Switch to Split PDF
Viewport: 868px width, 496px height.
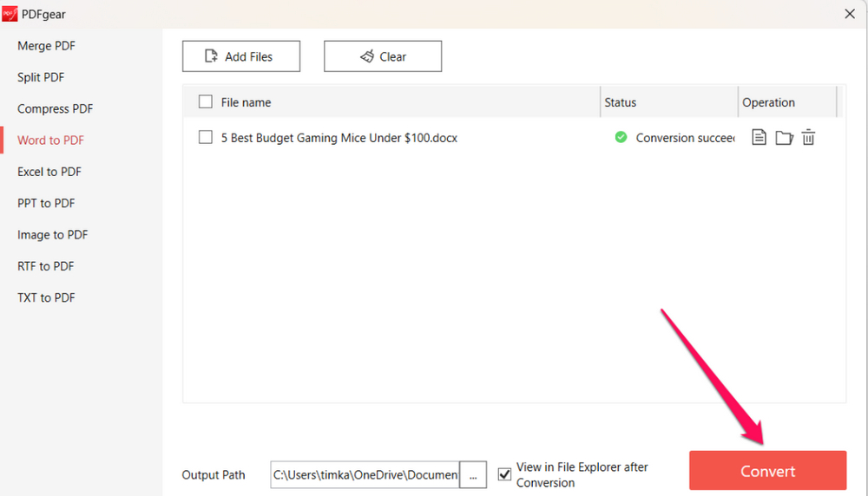[41, 77]
